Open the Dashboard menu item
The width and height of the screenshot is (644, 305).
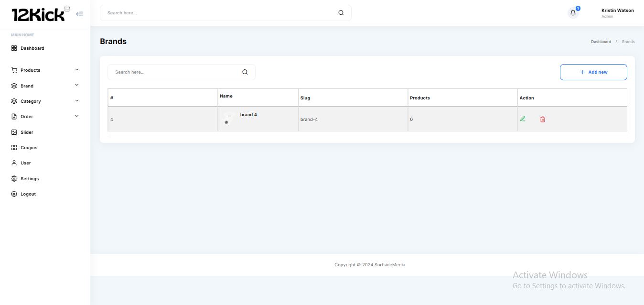[32, 48]
